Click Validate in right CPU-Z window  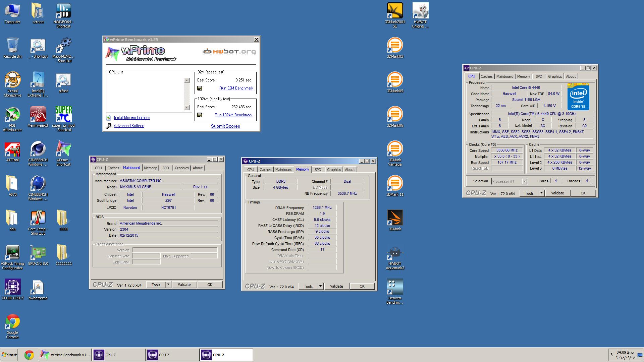point(557,193)
